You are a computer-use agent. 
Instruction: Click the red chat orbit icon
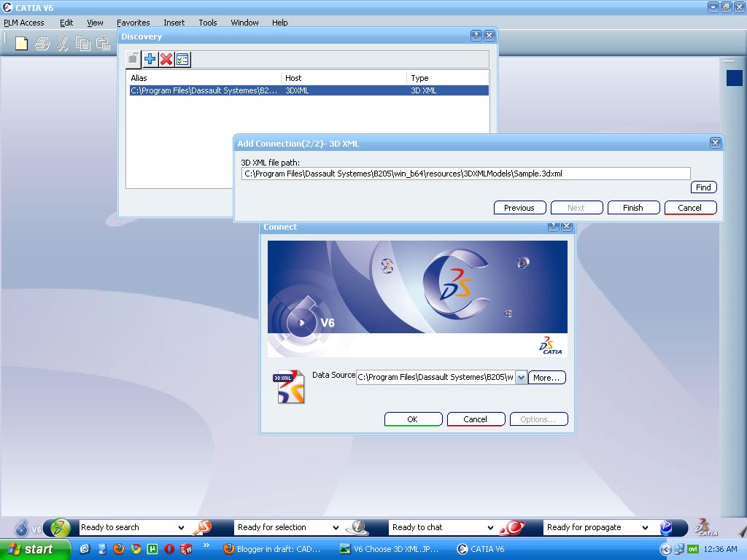click(512, 528)
